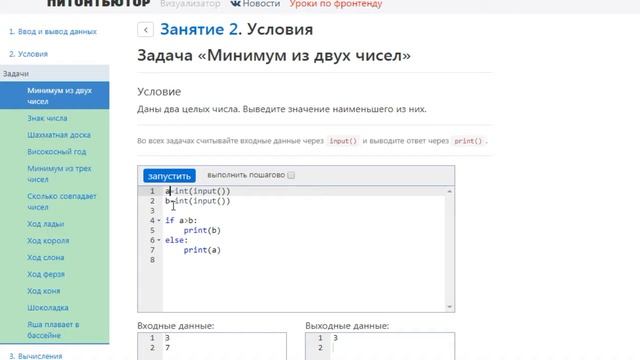Screen dimensions: 640x360
Task: Collapse the else block on line 6
Action: (x=159, y=240)
